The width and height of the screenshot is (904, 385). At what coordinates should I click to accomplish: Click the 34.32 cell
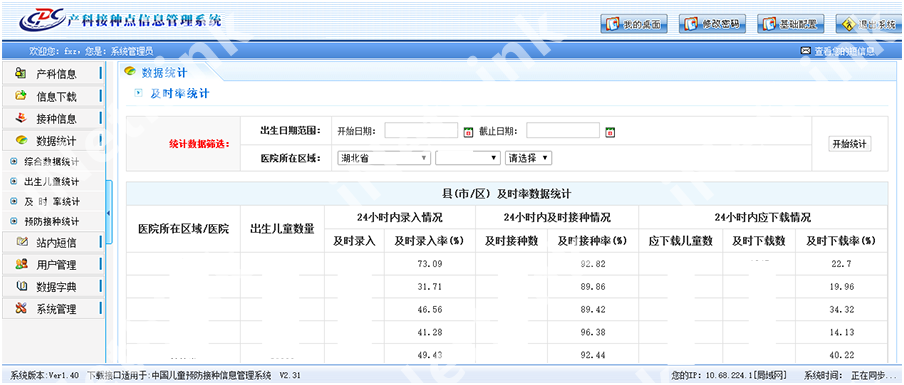[841, 309]
